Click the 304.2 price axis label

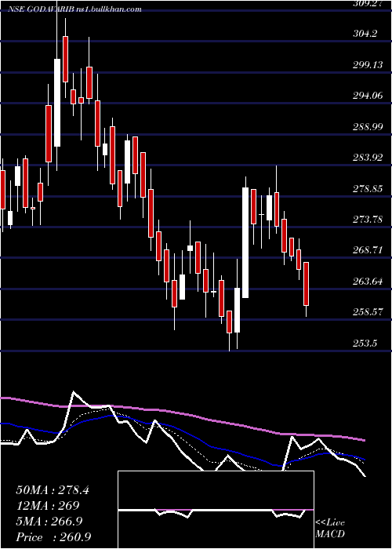365,34
